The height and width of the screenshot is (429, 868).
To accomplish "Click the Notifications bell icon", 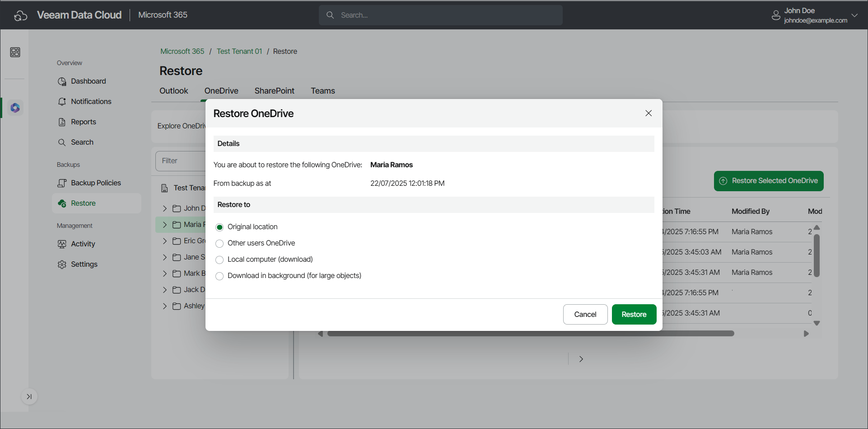I will pos(62,102).
